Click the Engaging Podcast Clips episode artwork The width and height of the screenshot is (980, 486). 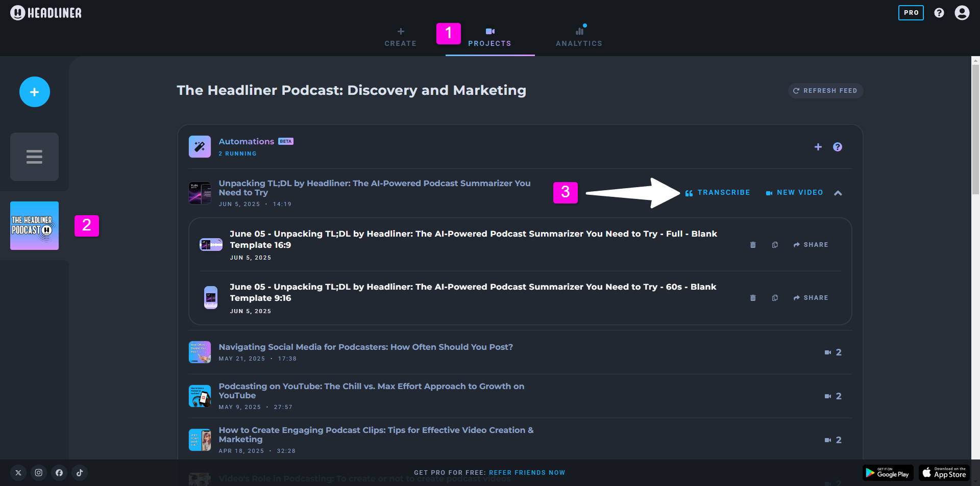200,440
